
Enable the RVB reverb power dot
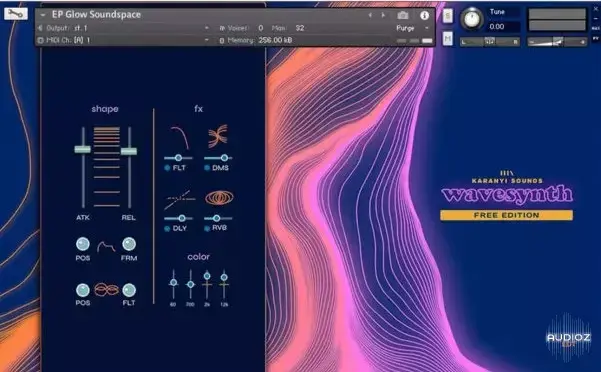click(x=207, y=228)
